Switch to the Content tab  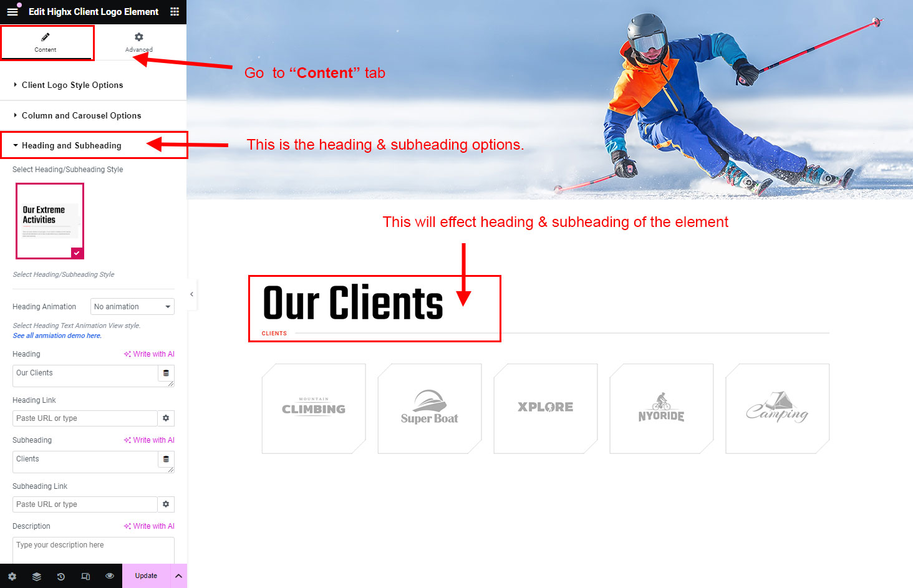[x=46, y=42]
